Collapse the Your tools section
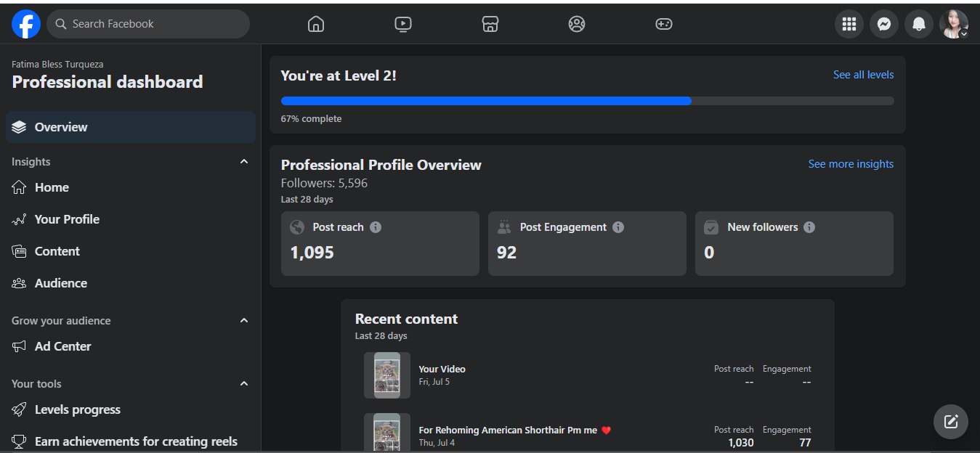Viewport: 980px width, 453px height. (244, 383)
